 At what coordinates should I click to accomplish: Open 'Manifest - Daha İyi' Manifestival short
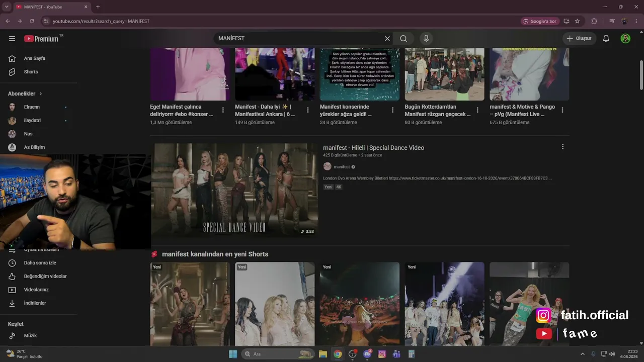[265, 111]
